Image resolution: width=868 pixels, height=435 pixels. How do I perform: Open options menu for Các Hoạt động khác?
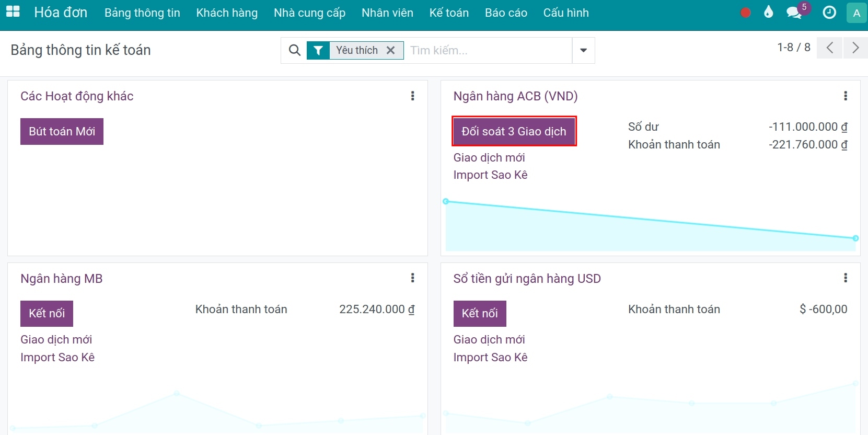(x=413, y=96)
